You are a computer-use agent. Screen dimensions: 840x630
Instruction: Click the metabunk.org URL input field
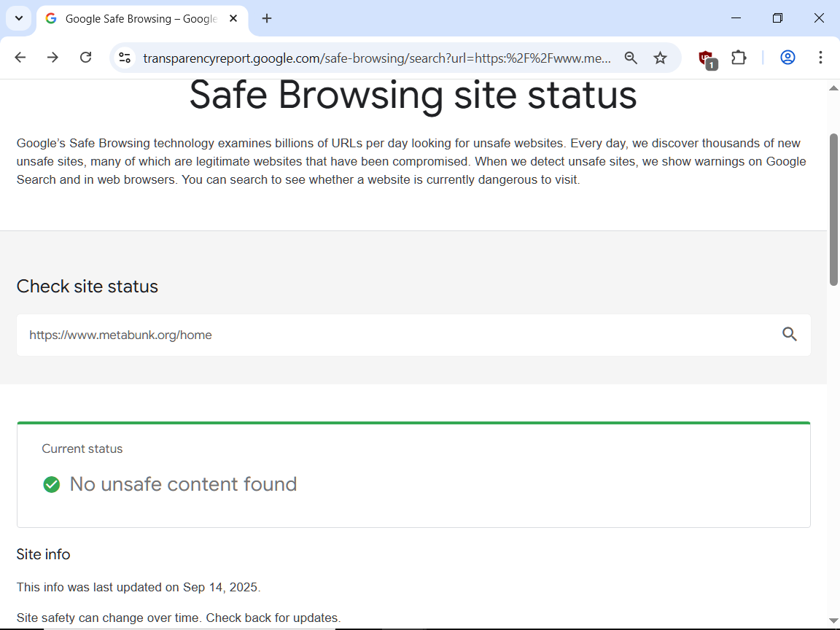[394, 335]
